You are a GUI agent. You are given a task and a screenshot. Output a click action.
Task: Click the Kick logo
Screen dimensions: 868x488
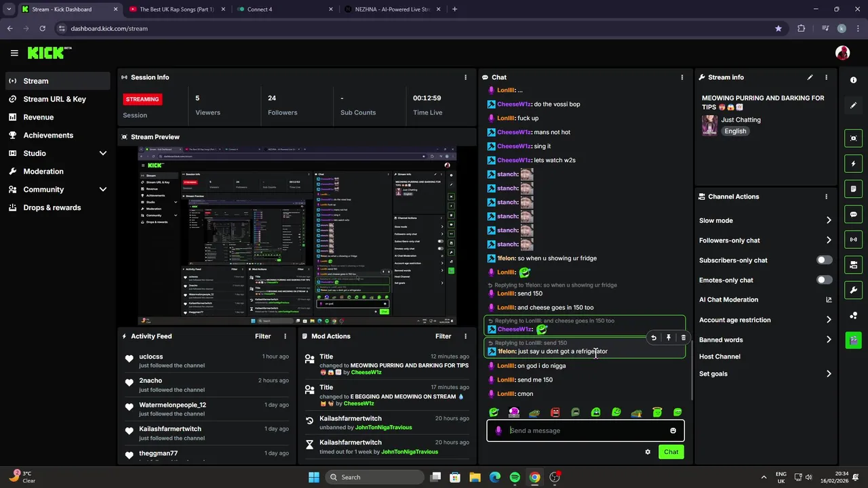pos(49,53)
